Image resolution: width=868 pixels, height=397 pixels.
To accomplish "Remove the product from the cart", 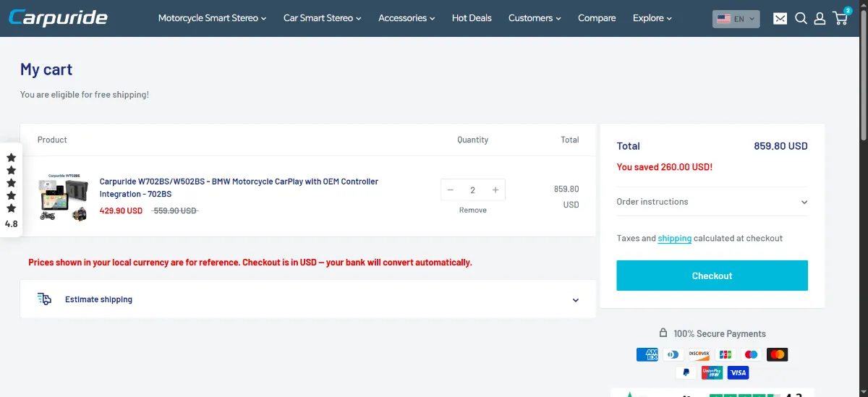I will (473, 210).
